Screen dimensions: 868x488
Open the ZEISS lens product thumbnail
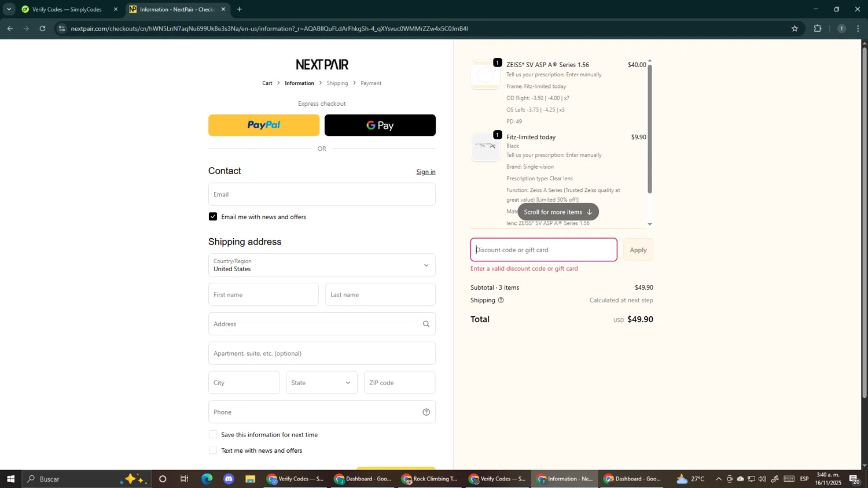486,75
